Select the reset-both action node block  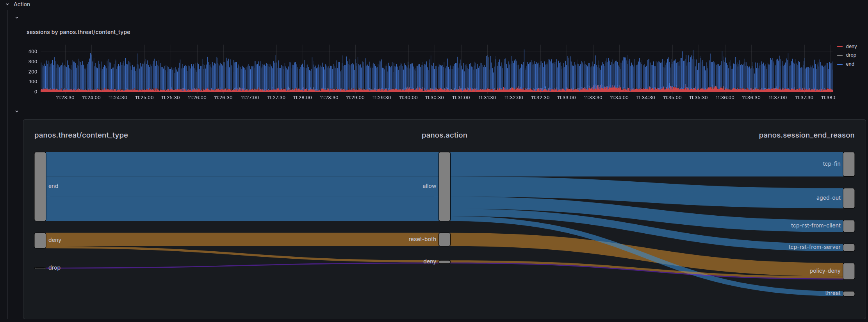(444, 239)
